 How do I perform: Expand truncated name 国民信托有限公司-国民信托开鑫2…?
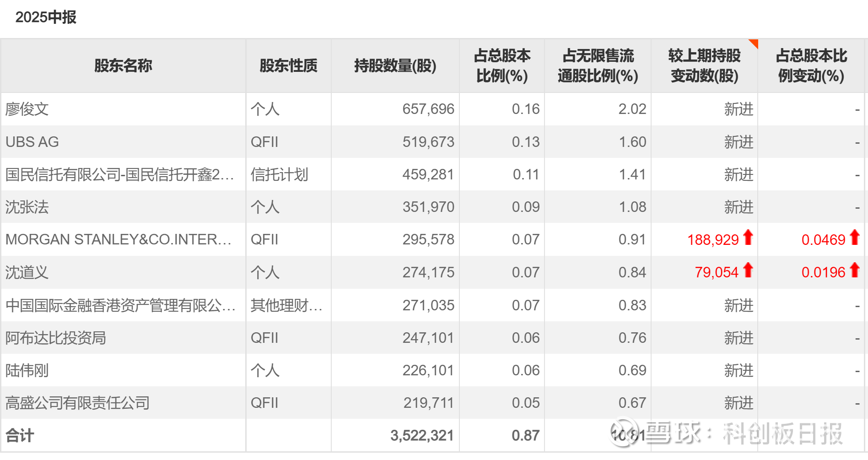coord(119,174)
